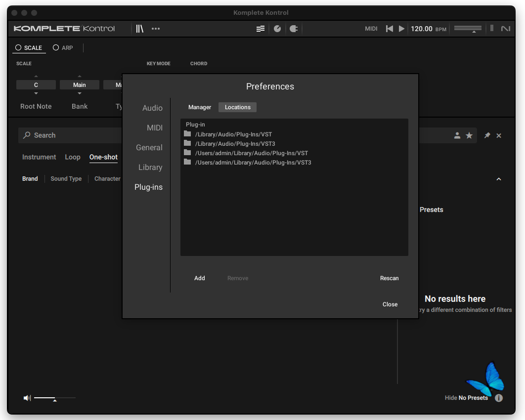The width and height of the screenshot is (525, 420).
Task: Filter favorites with the star icon
Action: [469, 135]
